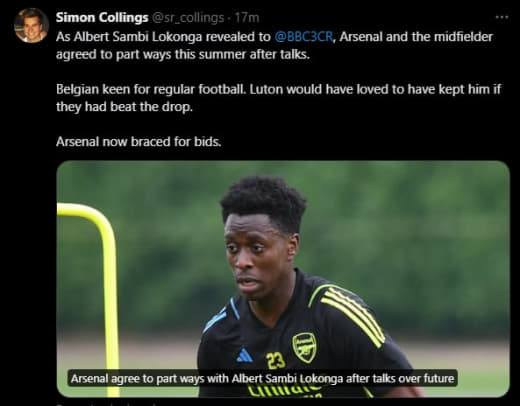Open the tweet's three-dot more menu
This screenshot has height=406, width=520.
coord(502,17)
